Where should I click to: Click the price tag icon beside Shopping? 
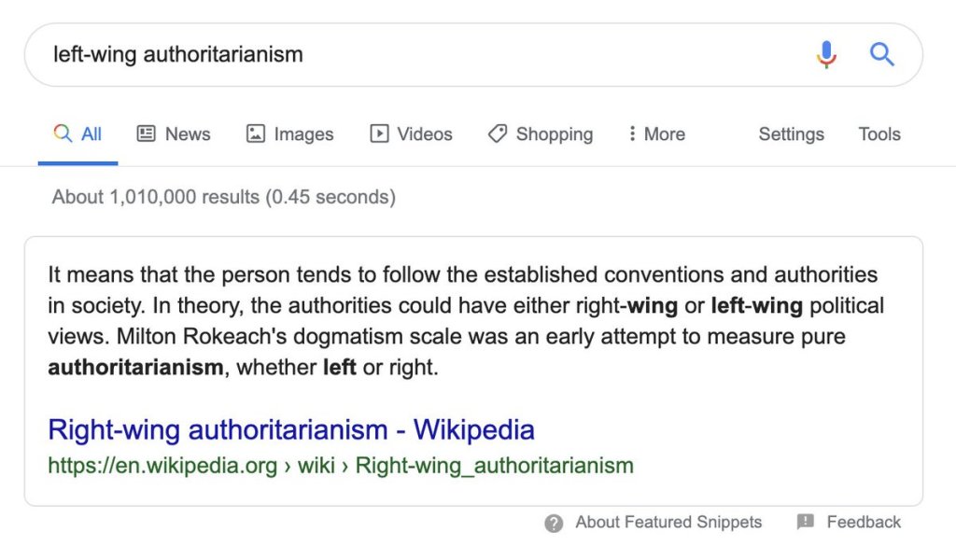click(498, 133)
